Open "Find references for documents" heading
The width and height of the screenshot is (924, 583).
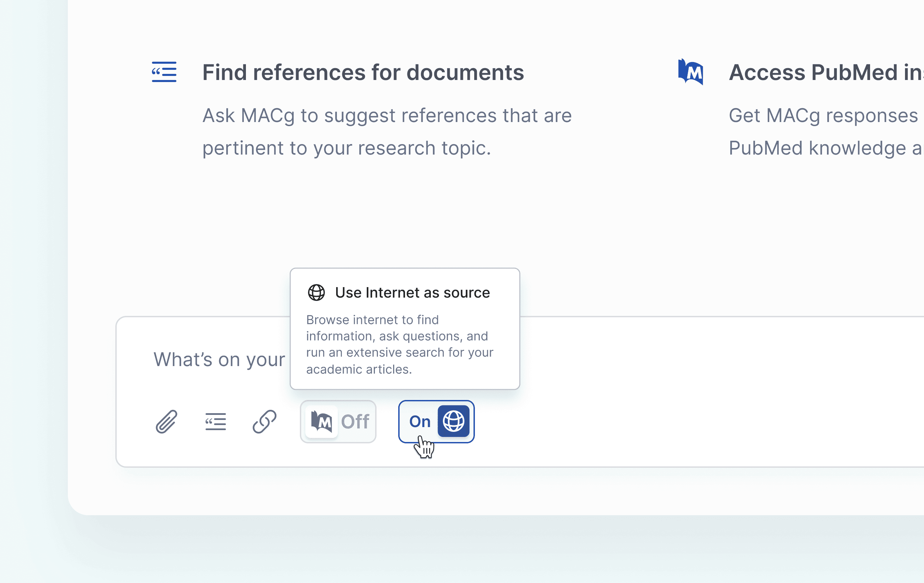363,73
